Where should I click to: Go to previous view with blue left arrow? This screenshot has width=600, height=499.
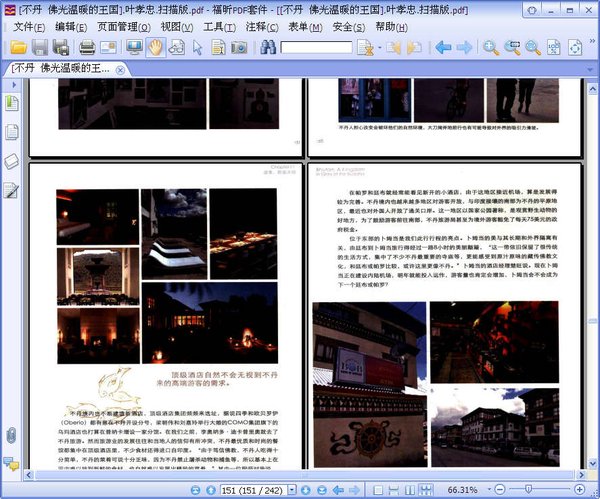pos(443,47)
